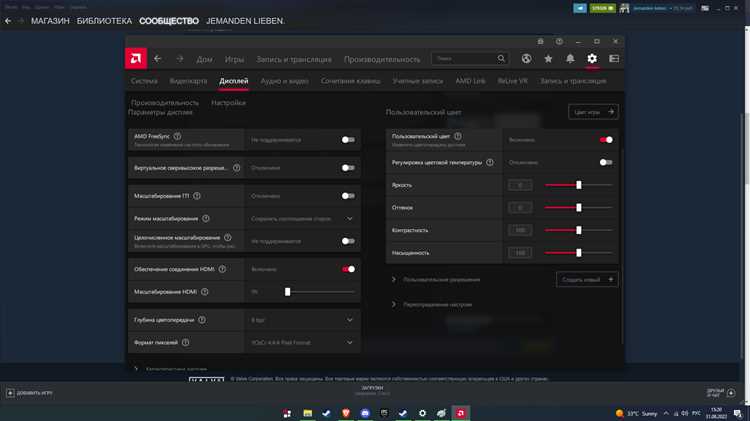The height and width of the screenshot is (421, 750).
Task: Open AMD notifications bell
Action: (x=570, y=58)
